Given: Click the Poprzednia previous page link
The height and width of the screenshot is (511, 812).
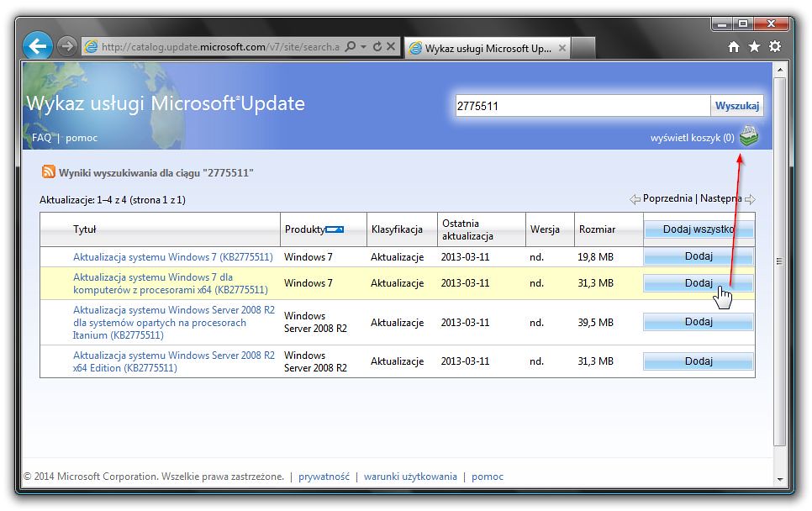Looking at the screenshot, I should (667, 198).
